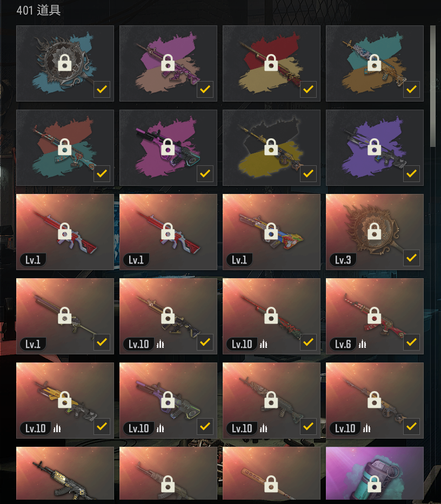Click the Lv.1 badge on first red rifle
The width and height of the screenshot is (441, 504).
click(x=33, y=260)
